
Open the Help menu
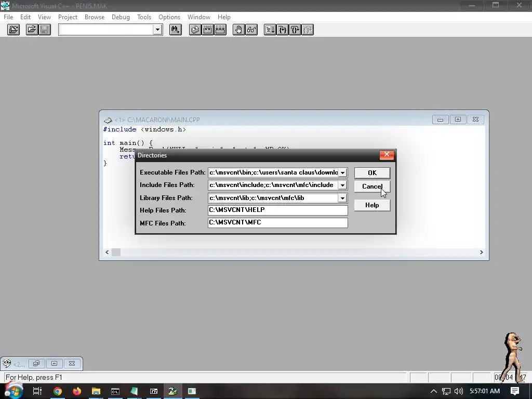pos(224,17)
